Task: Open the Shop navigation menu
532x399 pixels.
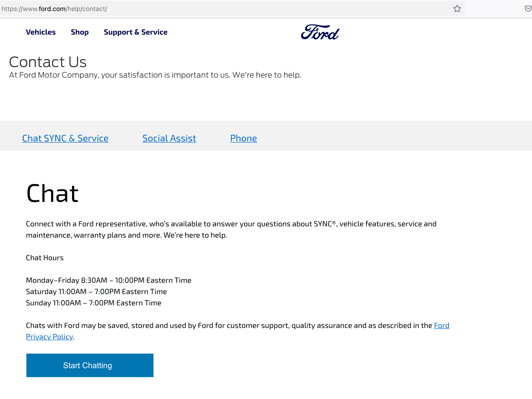Action: pyautogui.click(x=80, y=32)
